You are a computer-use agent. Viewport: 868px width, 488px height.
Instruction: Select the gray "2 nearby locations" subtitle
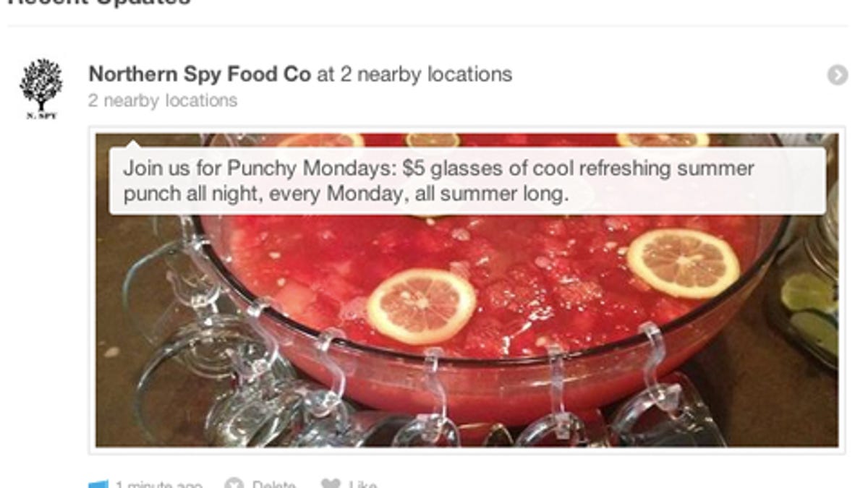[163, 100]
